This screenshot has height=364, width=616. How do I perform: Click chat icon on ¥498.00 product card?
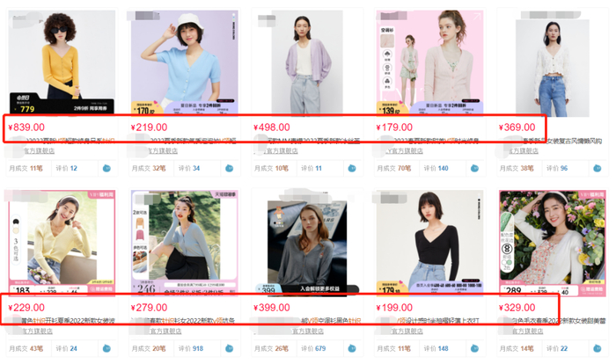(352, 169)
